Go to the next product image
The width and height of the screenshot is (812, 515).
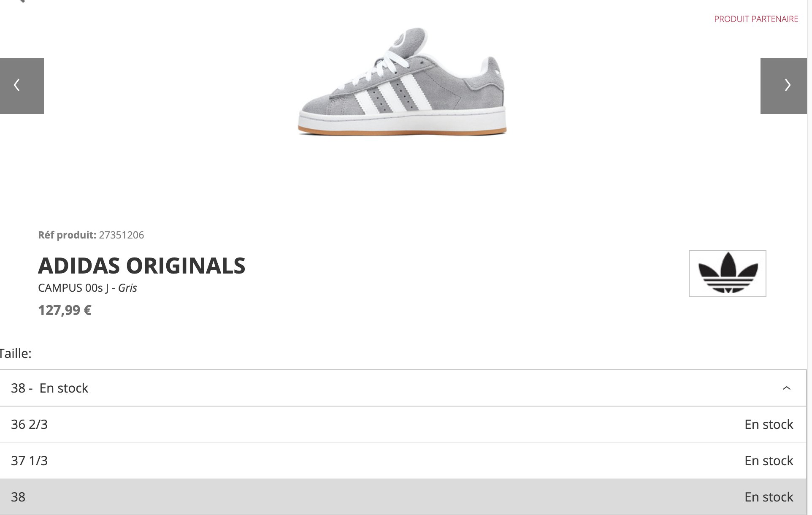[x=784, y=86]
